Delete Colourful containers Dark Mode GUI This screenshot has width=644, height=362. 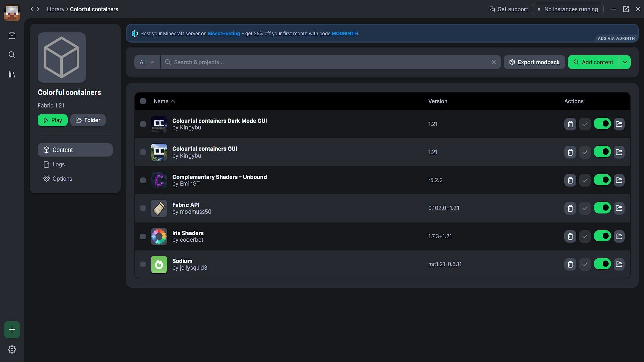[570, 124]
